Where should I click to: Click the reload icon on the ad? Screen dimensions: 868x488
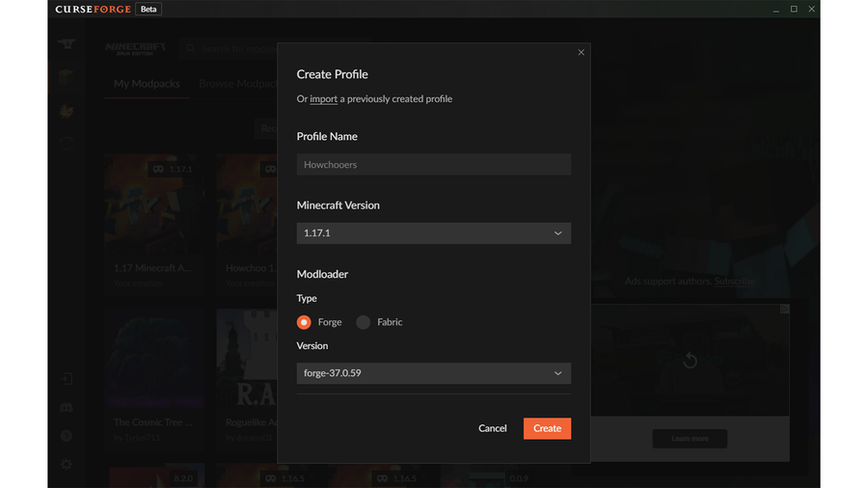coord(690,361)
